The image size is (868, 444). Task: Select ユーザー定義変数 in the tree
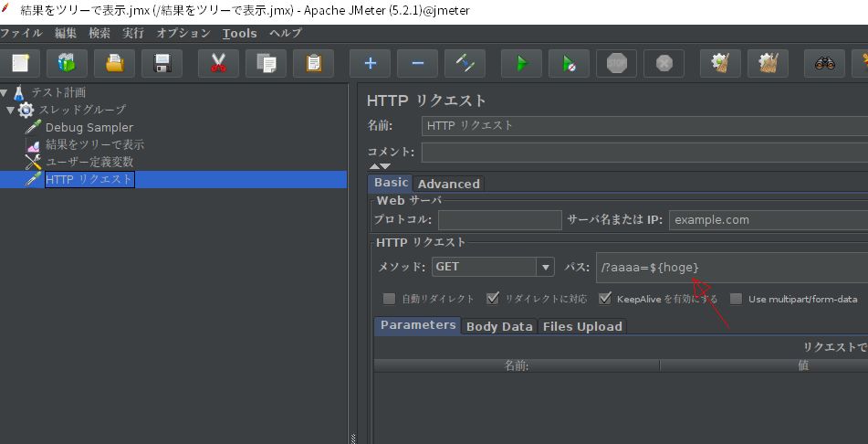tap(89, 162)
